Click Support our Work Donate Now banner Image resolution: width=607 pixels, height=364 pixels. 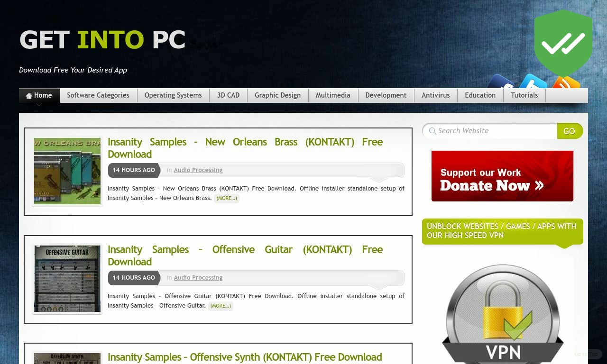pyautogui.click(x=502, y=176)
